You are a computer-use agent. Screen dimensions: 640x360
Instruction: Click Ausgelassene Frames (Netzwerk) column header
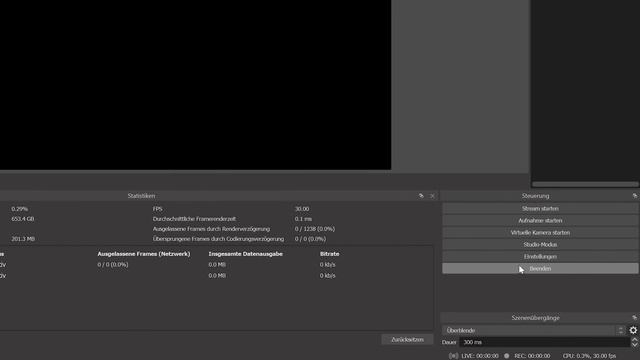point(144,254)
